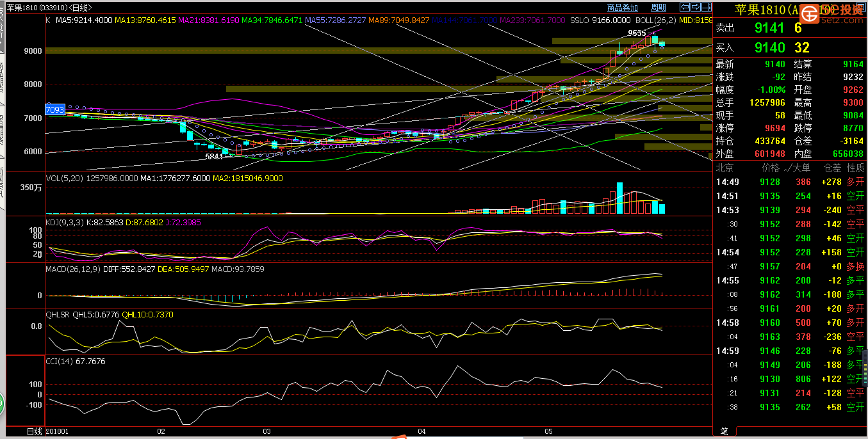
Task: Click the 跌停 value 8770
Action: tap(853, 128)
